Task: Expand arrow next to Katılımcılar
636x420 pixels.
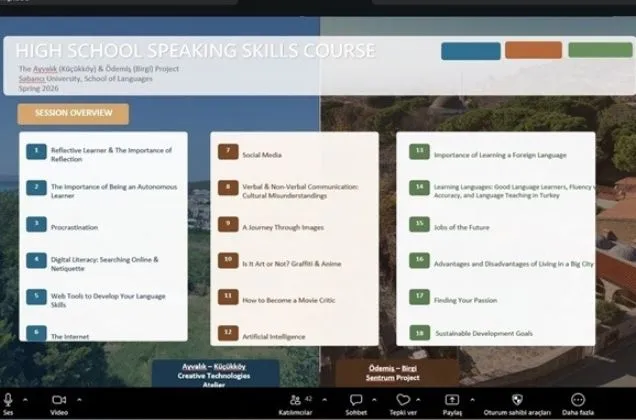Action: pos(324,400)
